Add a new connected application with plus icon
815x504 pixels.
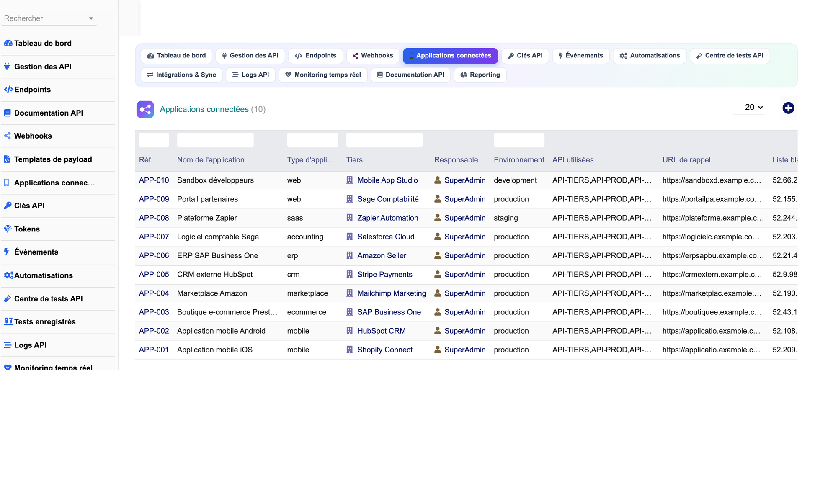[x=788, y=108]
